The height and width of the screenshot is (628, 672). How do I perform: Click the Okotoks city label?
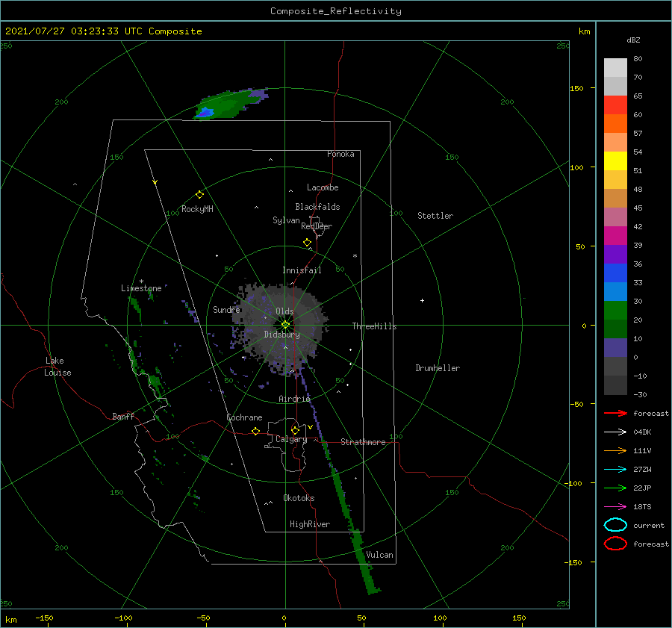tap(299, 498)
